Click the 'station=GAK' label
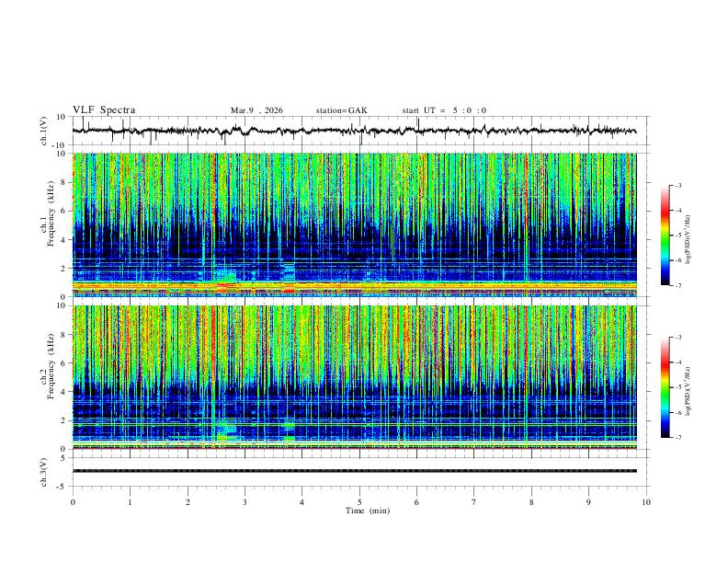The height and width of the screenshot is (563, 728). pos(341,110)
